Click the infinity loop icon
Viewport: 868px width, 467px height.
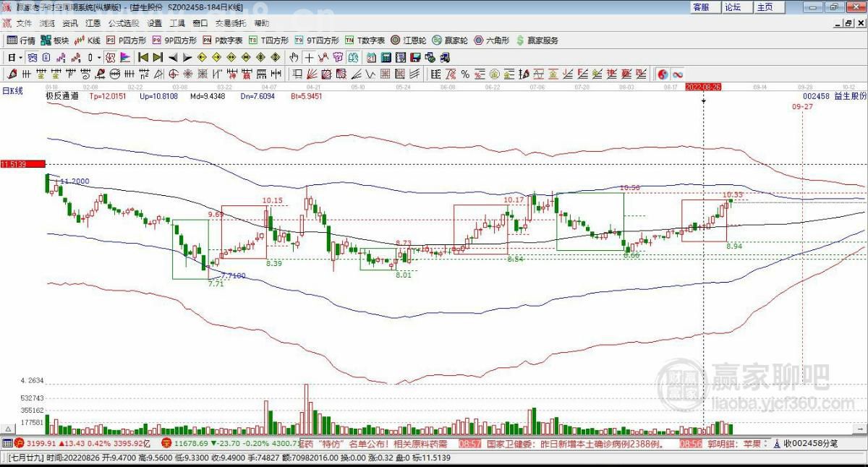[x=677, y=74]
